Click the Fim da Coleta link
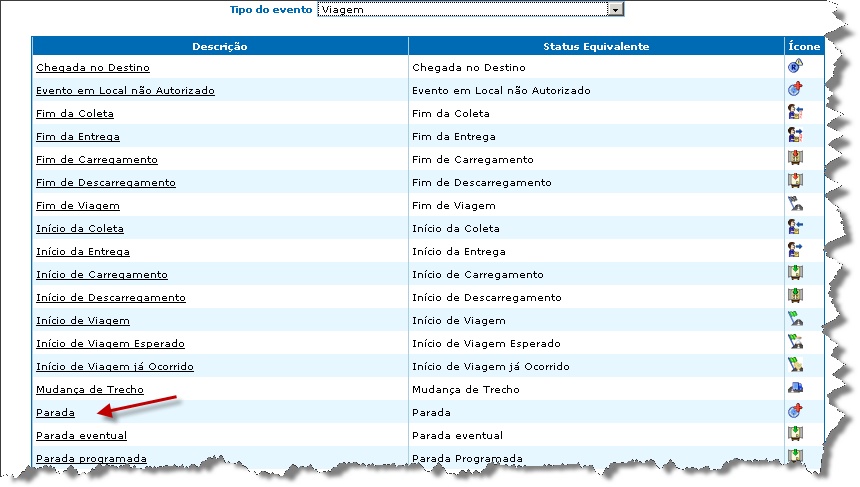The width and height of the screenshot is (860, 487). [75, 114]
